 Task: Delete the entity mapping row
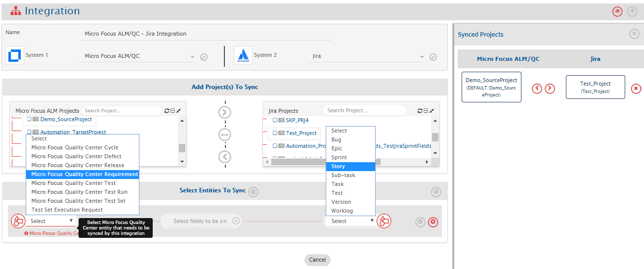(433, 222)
